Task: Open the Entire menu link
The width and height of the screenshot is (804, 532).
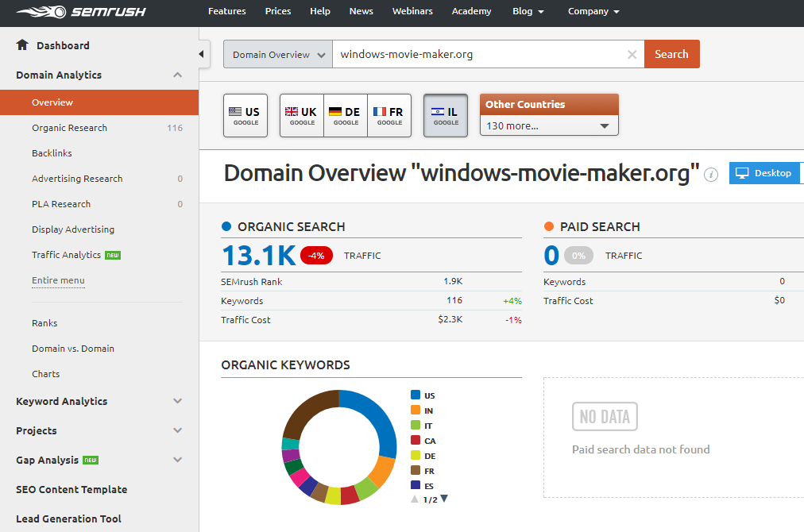Action: pos(58,280)
